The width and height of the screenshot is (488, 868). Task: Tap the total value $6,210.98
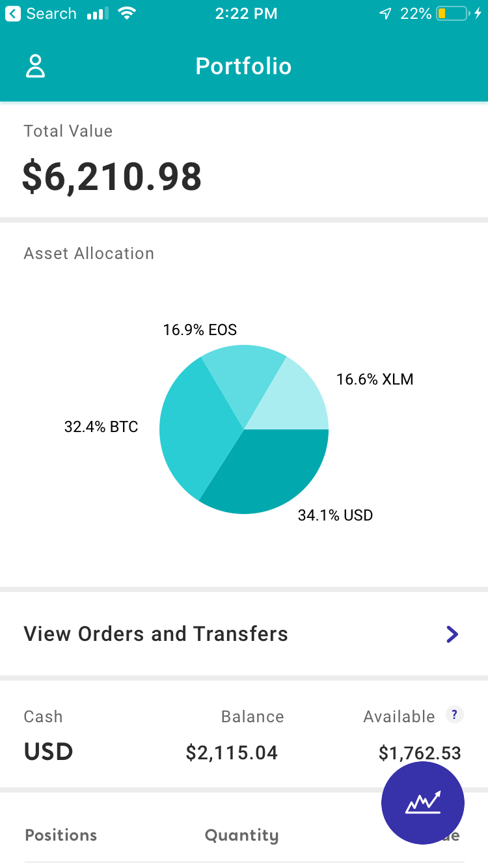click(x=112, y=177)
